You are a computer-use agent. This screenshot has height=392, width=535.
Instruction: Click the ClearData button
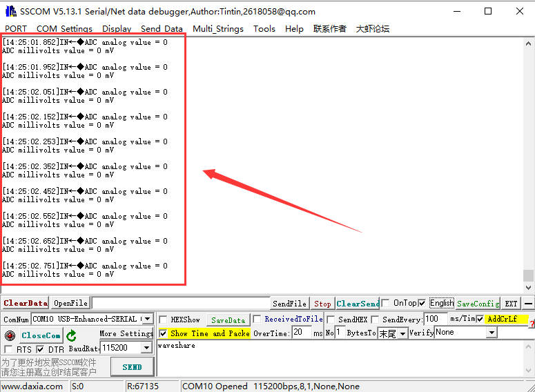pyautogui.click(x=26, y=303)
